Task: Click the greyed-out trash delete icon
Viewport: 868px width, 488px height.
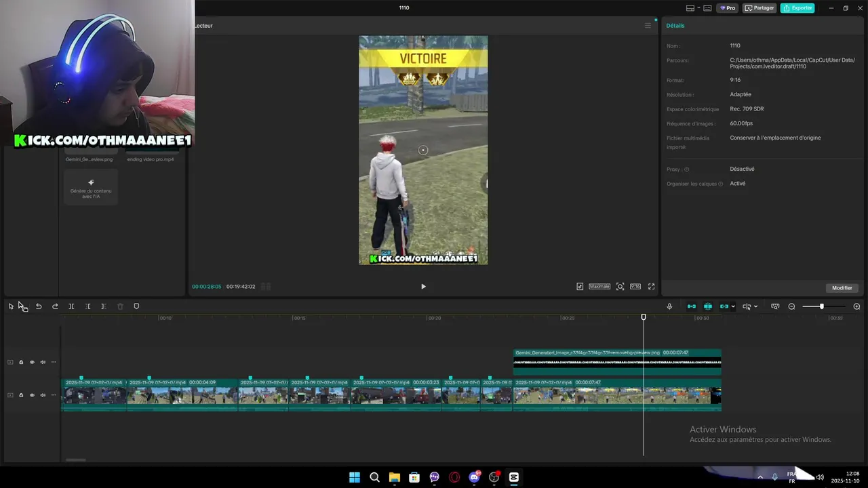Action: tap(120, 306)
